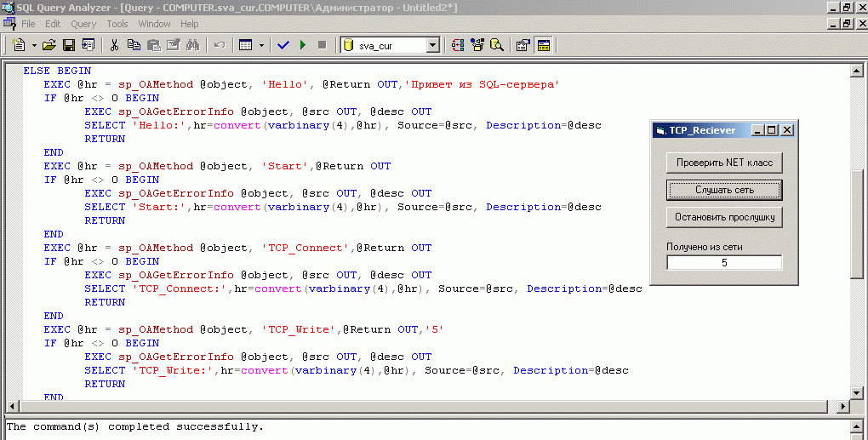Restore the inner query window

click(x=847, y=24)
